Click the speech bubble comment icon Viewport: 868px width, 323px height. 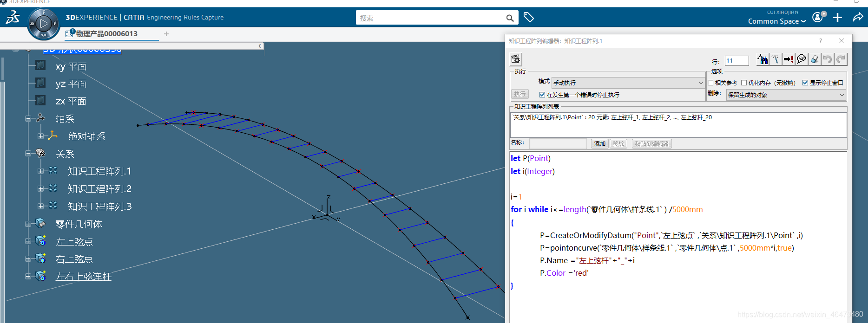[x=801, y=59]
